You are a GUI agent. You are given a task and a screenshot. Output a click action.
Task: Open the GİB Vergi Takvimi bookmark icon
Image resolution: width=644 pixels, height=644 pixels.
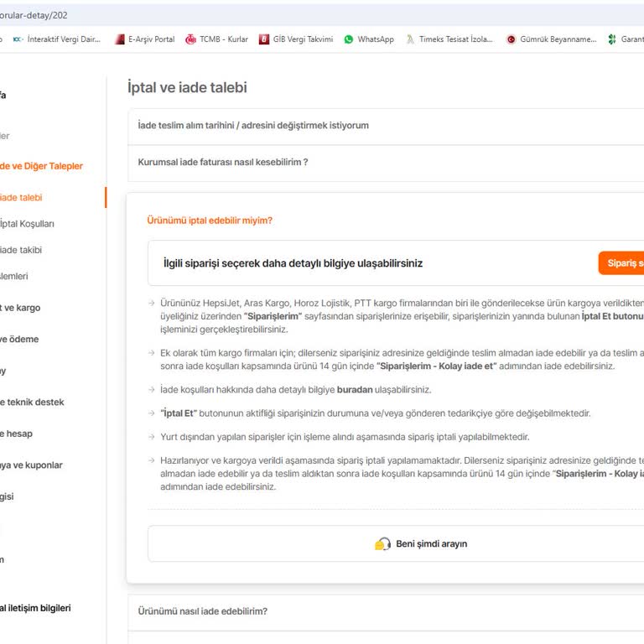pyautogui.click(x=263, y=39)
